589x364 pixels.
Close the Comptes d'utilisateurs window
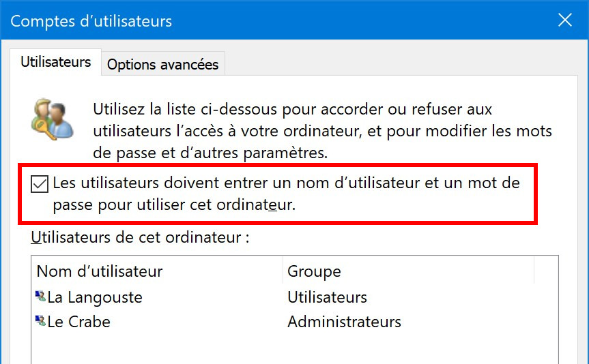point(565,20)
